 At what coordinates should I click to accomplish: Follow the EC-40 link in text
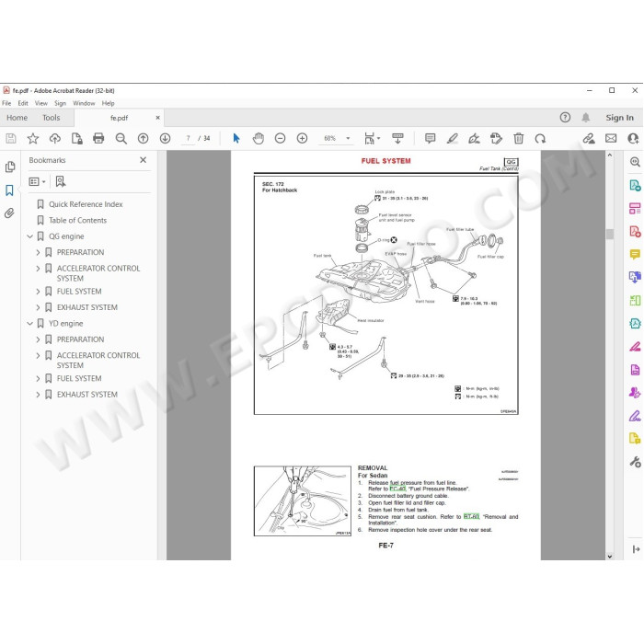[x=397, y=489]
